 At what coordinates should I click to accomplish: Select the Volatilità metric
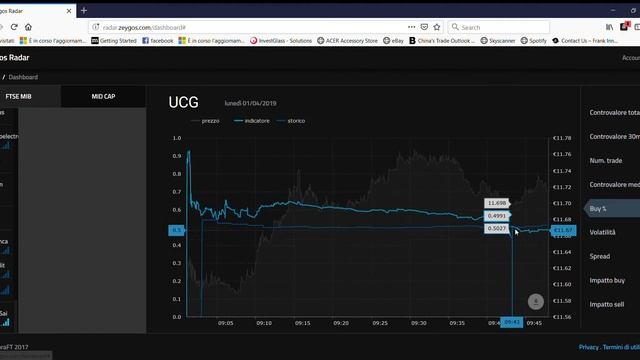[602, 232]
